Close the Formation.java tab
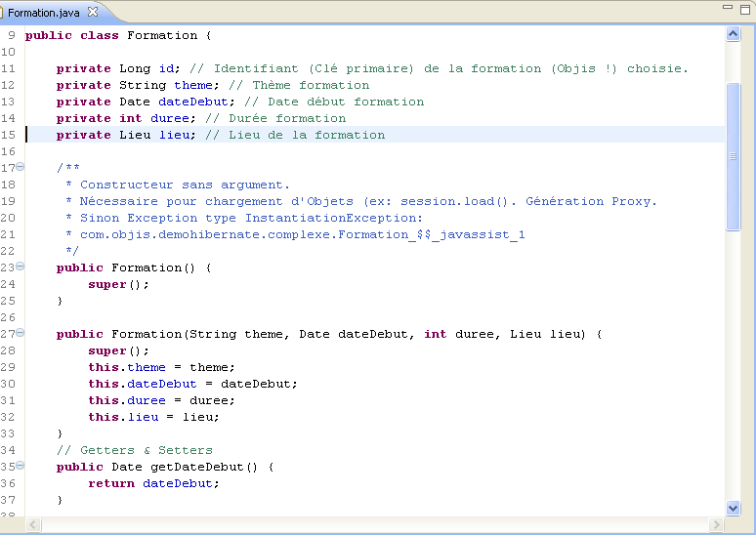756x535 pixels. (93, 12)
